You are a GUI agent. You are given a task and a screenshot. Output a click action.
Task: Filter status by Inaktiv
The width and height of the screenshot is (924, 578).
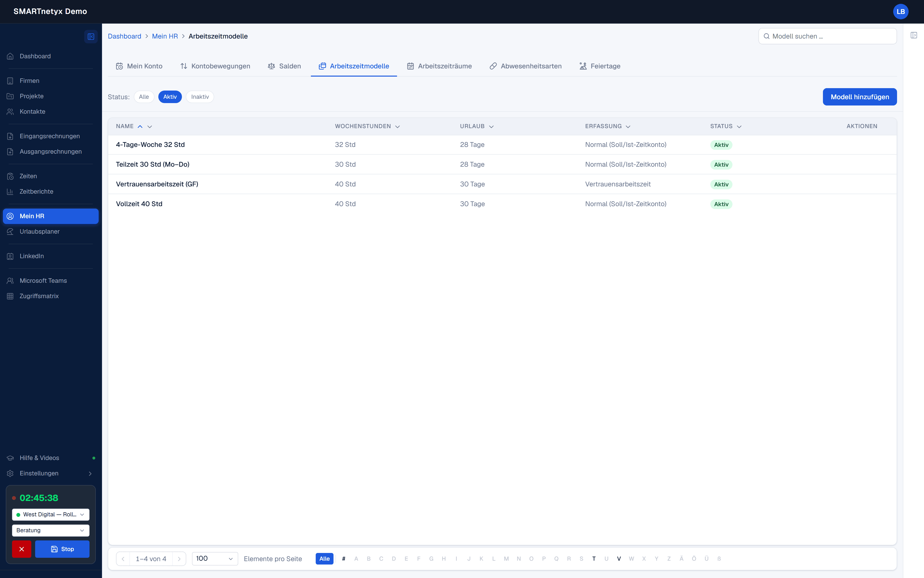click(x=200, y=97)
